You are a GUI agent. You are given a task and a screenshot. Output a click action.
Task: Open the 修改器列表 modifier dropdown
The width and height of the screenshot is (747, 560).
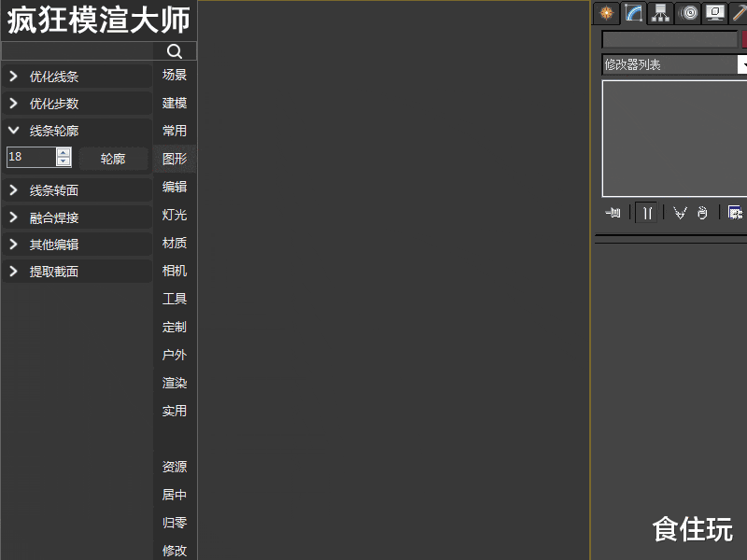pos(742,64)
